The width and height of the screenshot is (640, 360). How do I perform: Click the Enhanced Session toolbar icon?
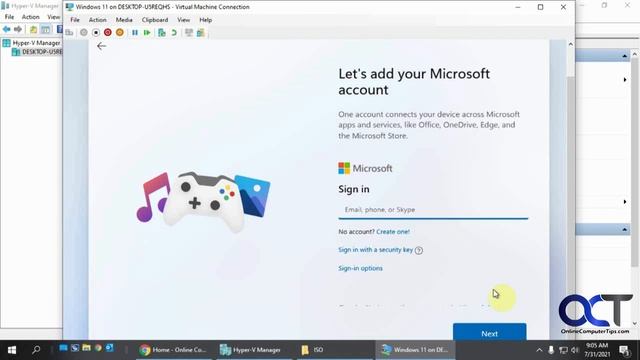189,33
